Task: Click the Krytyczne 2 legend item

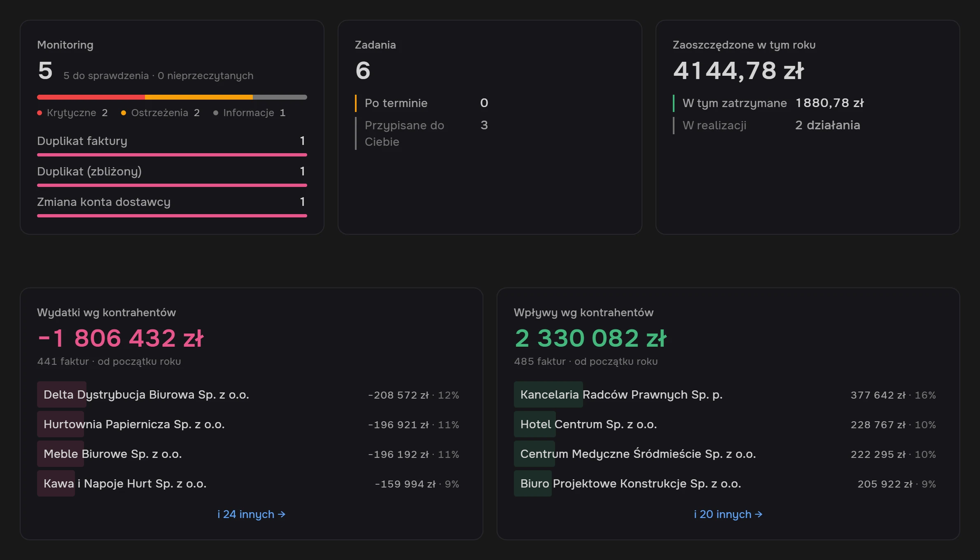Action: point(72,113)
